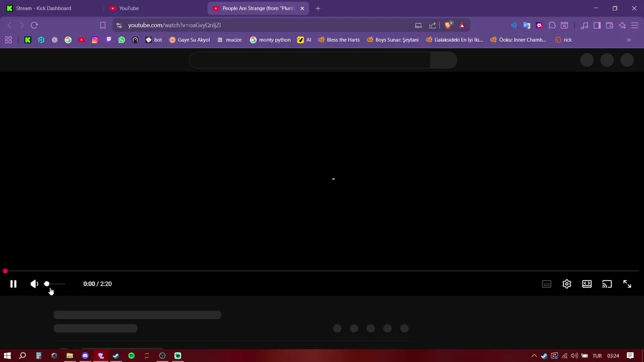Open the 'bot' bookmark
644x362 pixels.
153,40
